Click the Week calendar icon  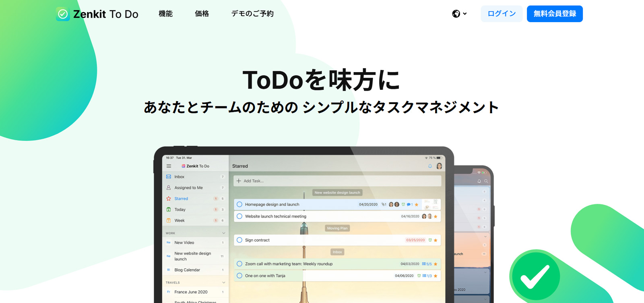pyautogui.click(x=169, y=220)
